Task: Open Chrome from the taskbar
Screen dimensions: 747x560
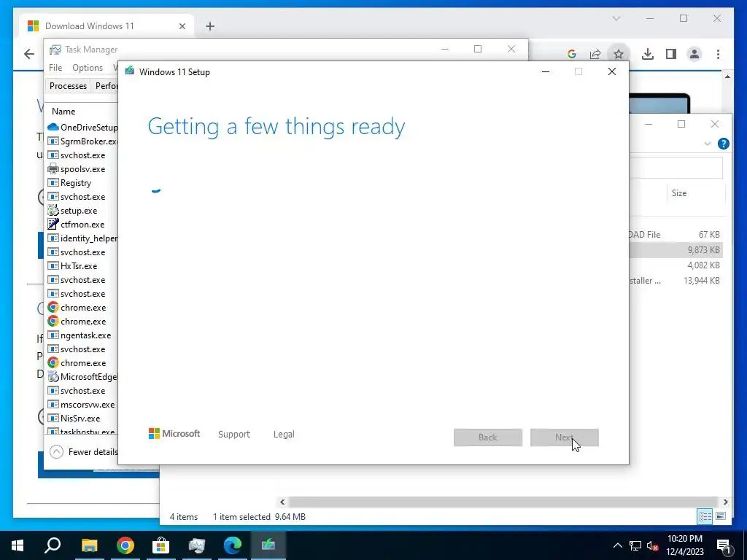Action: click(x=125, y=545)
